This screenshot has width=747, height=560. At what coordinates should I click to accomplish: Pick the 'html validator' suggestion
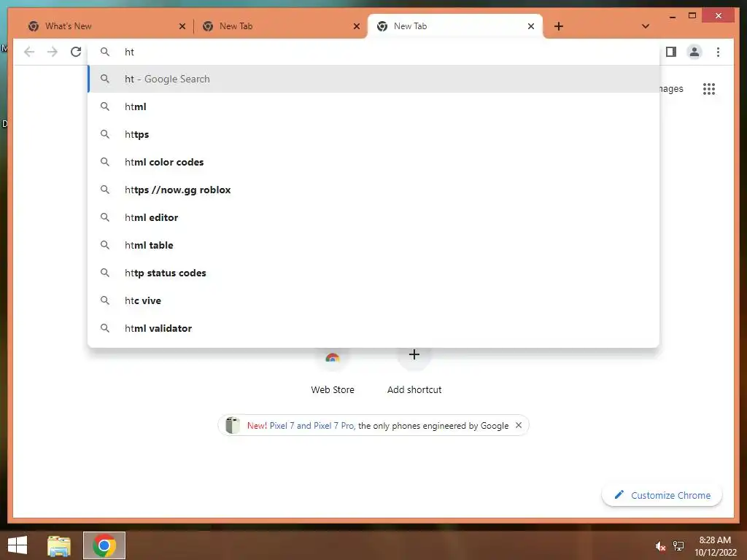[374, 328]
